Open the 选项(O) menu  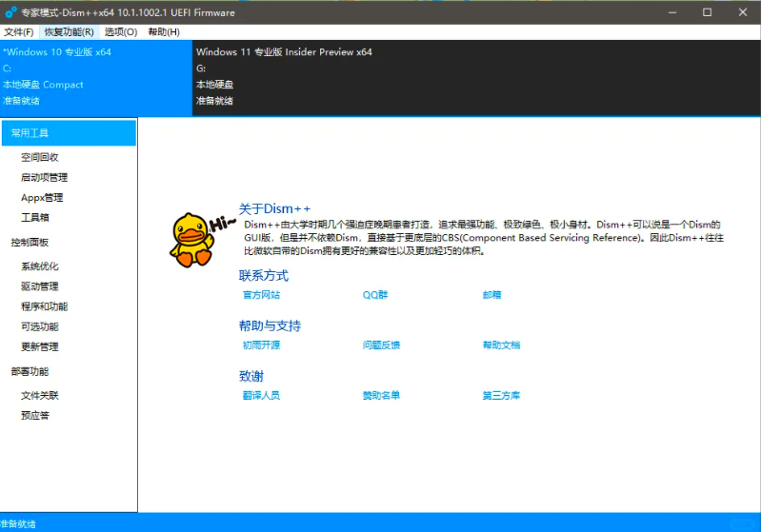tap(121, 32)
